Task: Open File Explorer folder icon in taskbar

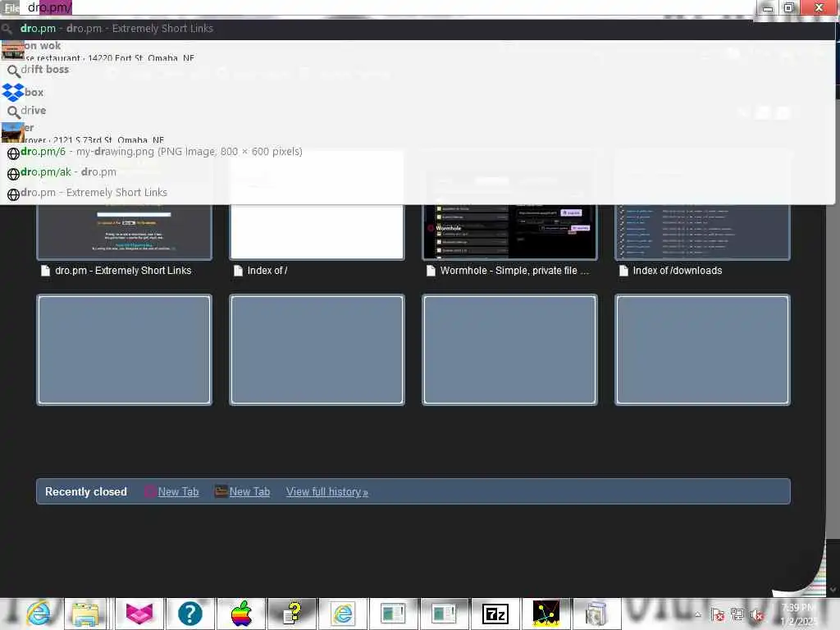Action: (85, 614)
